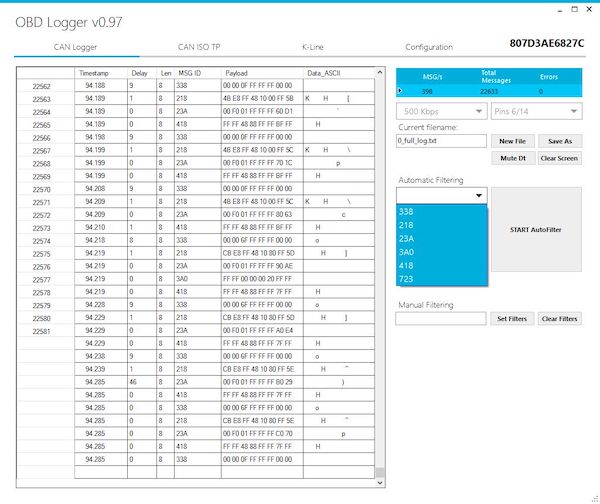Expand the Pins 6/14 dropdown

[x=536, y=111]
